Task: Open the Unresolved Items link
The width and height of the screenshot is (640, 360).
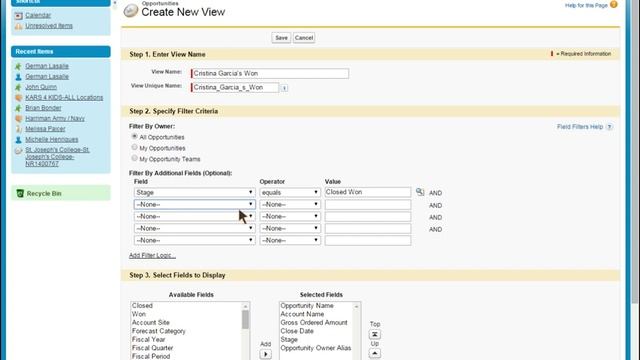Action: (x=49, y=26)
